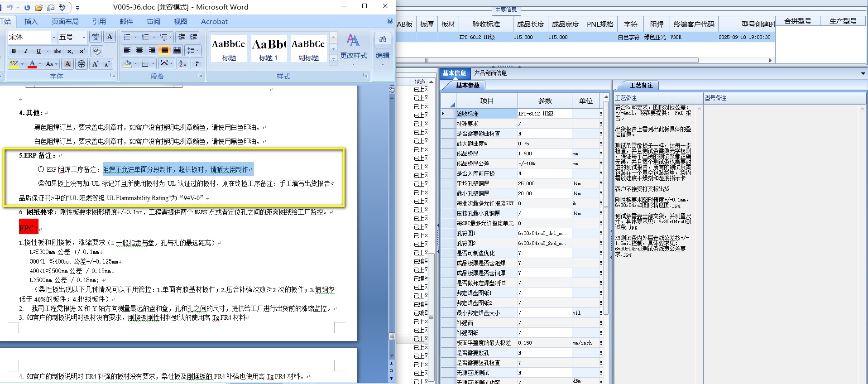Open the font size dropdown (五号)
The height and width of the screenshot is (384, 868).
tap(84, 37)
